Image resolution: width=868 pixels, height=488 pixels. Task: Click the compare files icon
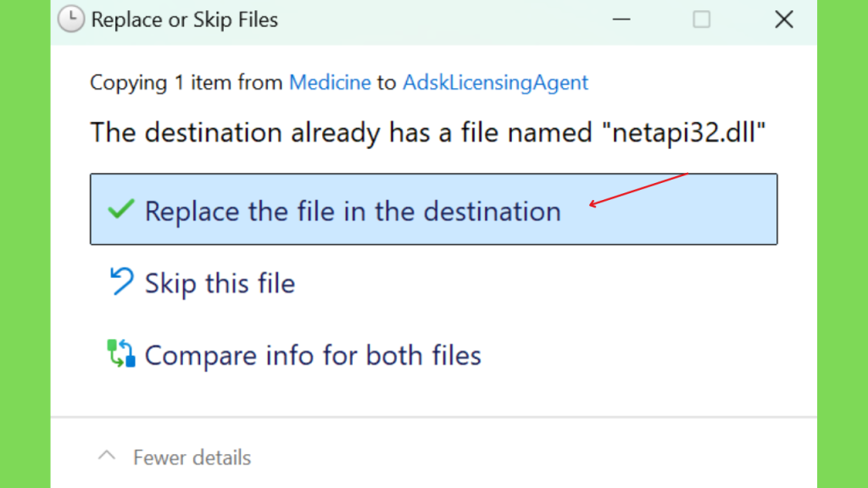click(120, 353)
